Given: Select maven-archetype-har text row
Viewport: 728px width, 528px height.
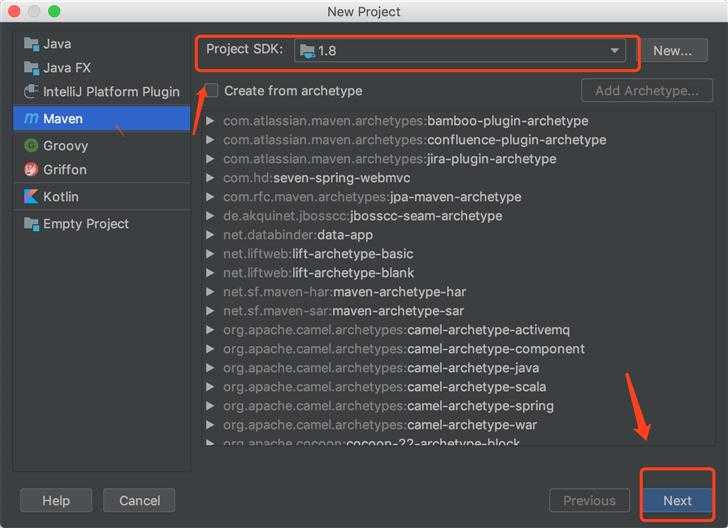Looking at the screenshot, I should [x=344, y=292].
